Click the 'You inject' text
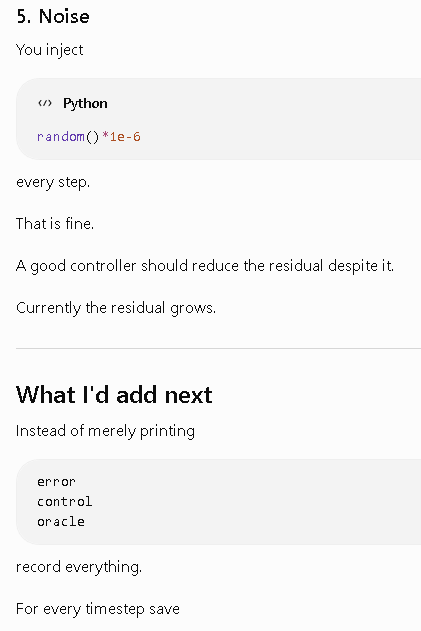The width and height of the screenshot is (421, 631). [50, 50]
